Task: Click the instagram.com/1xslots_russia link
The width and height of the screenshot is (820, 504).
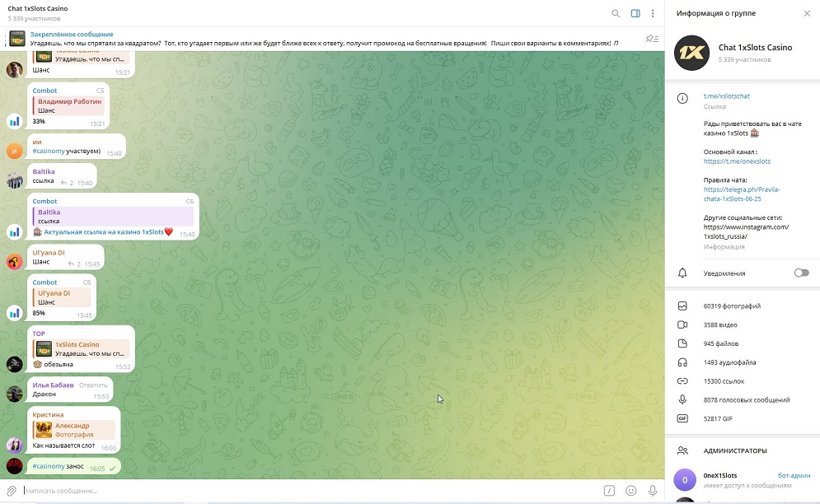Action: point(747,231)
